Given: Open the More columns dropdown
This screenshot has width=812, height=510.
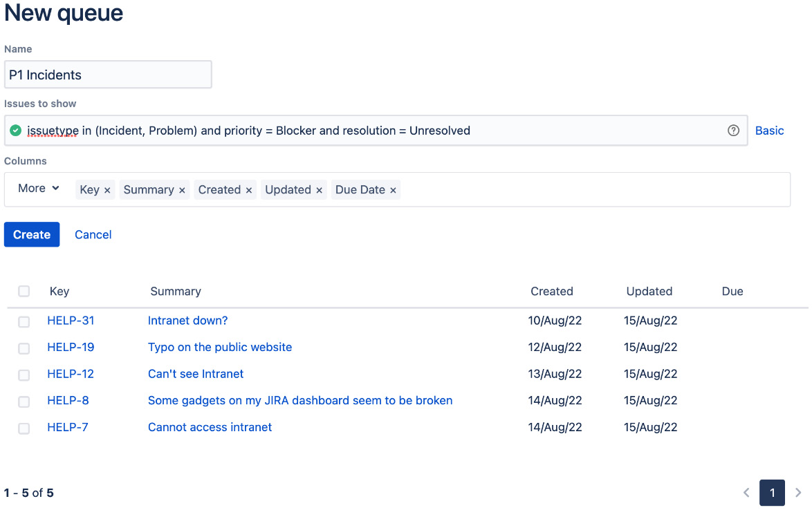Looking at the screenshot, I should tap(38, 188).
